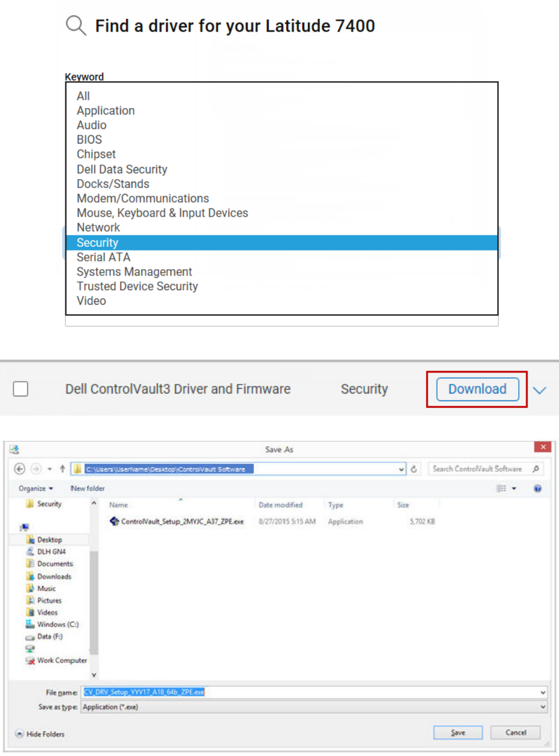This screenshot has height=756, width=559.
Task: Choose Modem/Communications category
Action: (x=143, y=198)
